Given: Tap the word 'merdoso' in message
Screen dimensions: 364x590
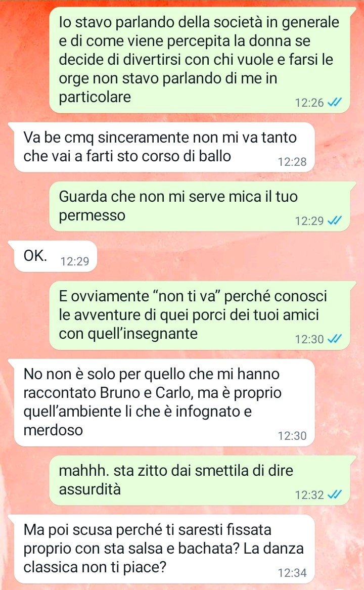Looking at the screenshot, I should [53, 430].
